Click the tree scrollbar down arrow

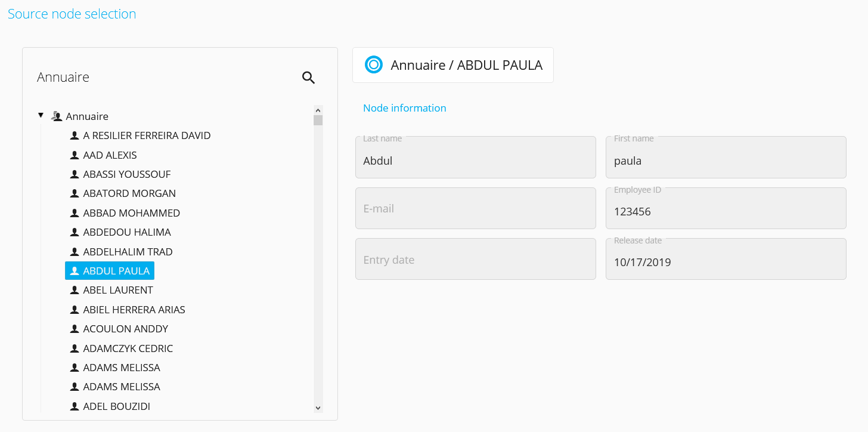pos(318,408)
